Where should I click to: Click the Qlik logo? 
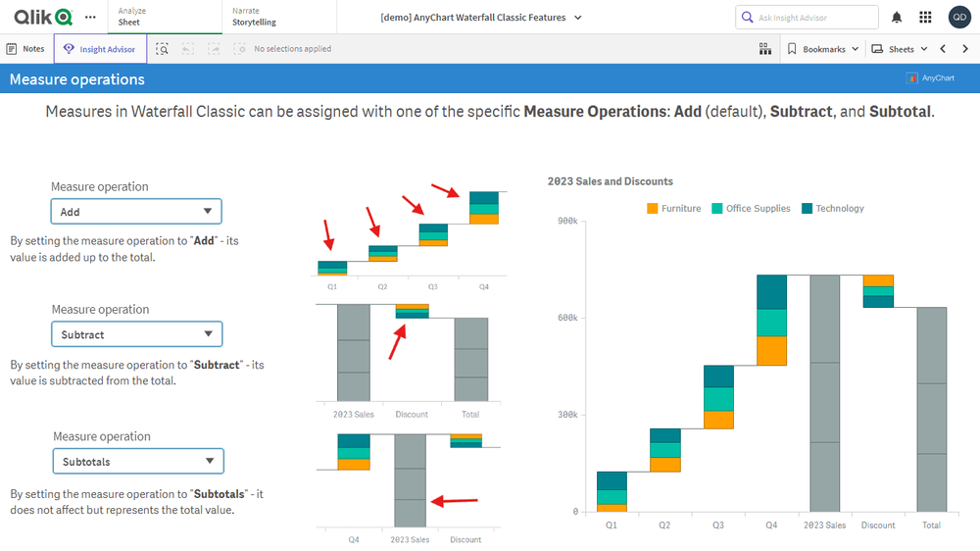43,17
